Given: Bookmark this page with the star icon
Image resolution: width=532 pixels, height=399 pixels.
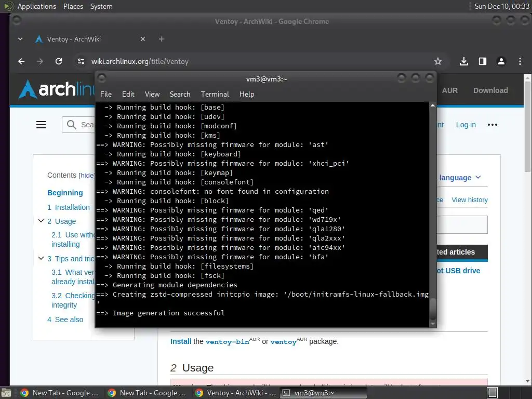Looking at the screenshot, I should coord(437,61).
